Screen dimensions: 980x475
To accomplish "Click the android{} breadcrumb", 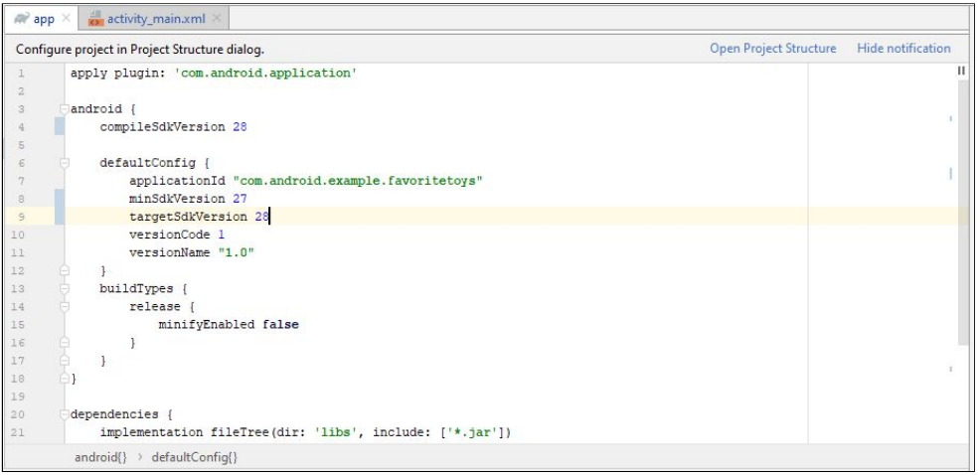I will 100,457.
